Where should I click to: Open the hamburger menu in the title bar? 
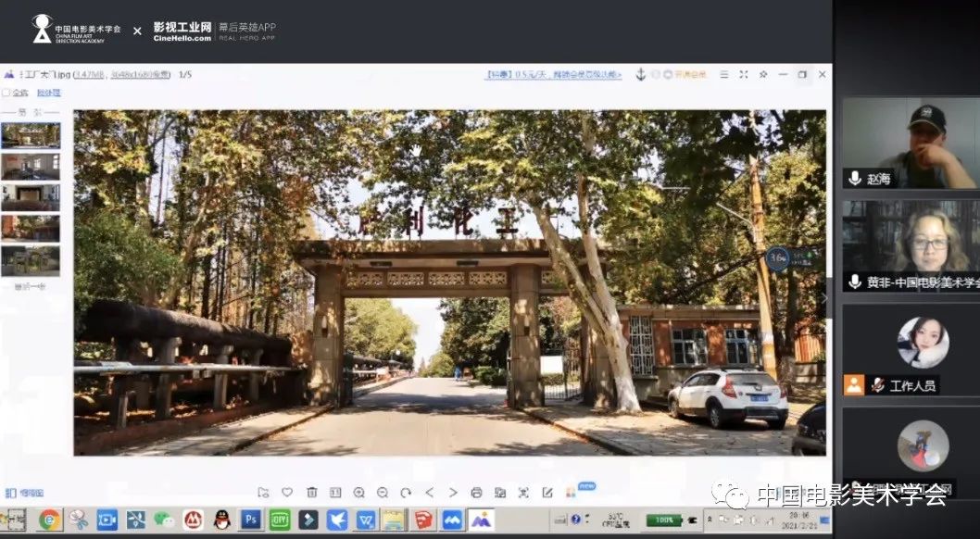pyautogui.click(x=724, y=74)
